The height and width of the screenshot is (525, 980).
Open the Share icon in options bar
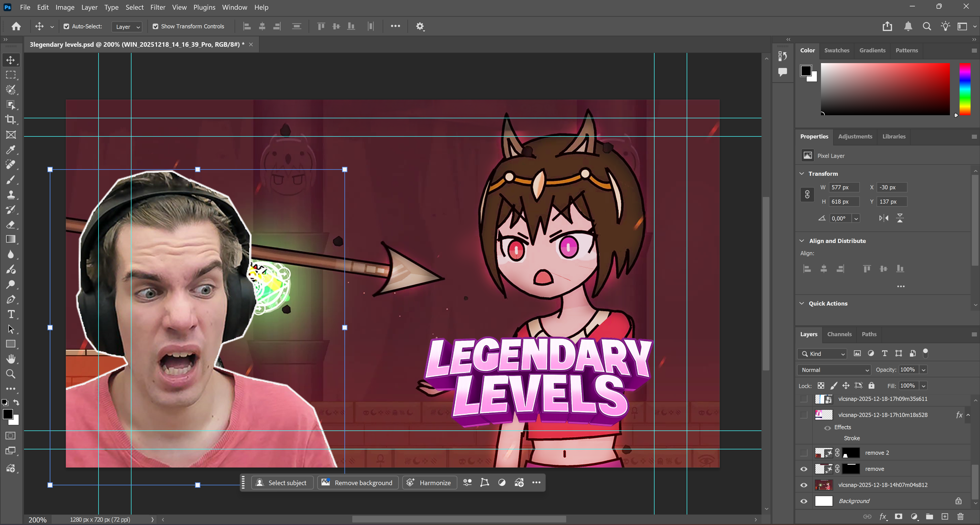pyautogui.click(x=887, y=26)
